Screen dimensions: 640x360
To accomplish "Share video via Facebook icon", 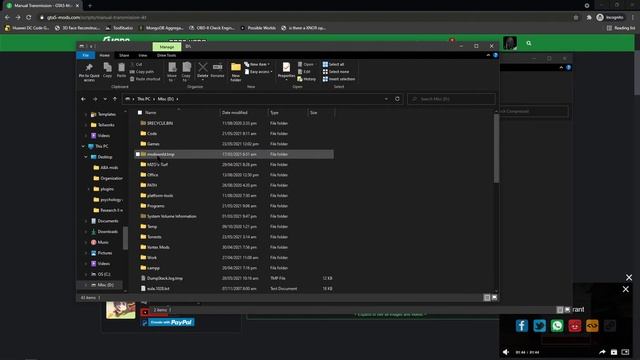I will click(522, 326).
